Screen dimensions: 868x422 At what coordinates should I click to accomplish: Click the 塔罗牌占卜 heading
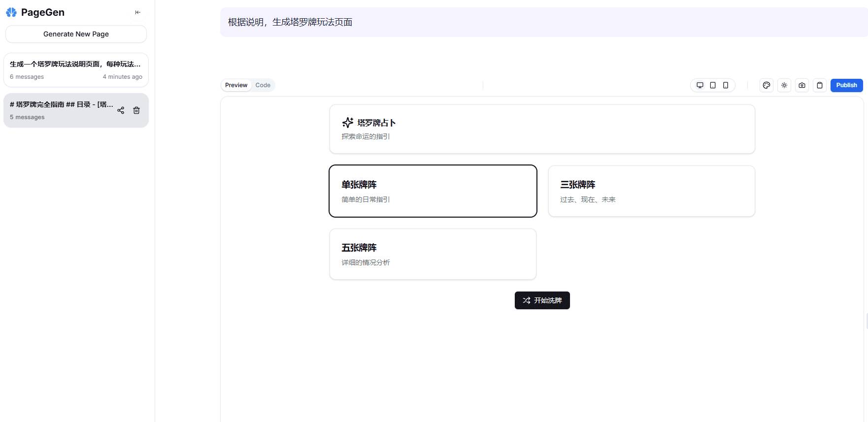pyautogui.click(x=376, y=123)
